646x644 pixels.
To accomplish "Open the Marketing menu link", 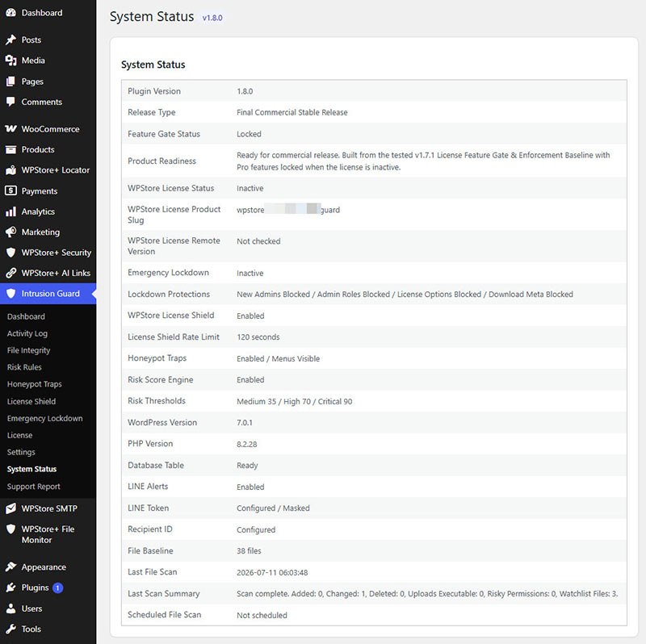I will (x=40, y=232).
